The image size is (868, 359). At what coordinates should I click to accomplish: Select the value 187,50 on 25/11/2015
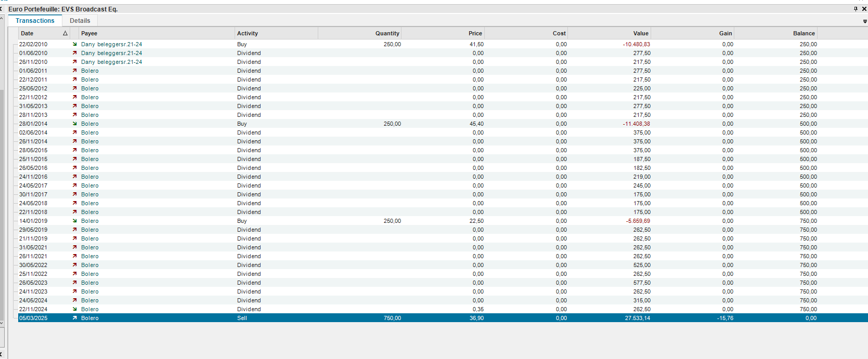(642, 159)
